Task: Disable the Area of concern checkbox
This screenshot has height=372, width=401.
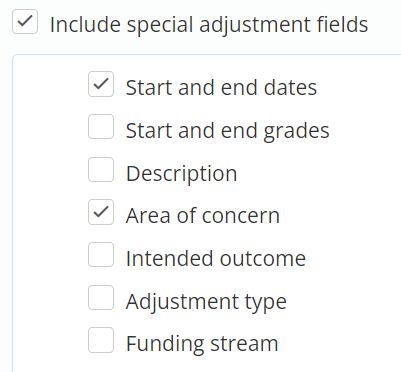Action: pyautogui.click(x=101, y=212)
